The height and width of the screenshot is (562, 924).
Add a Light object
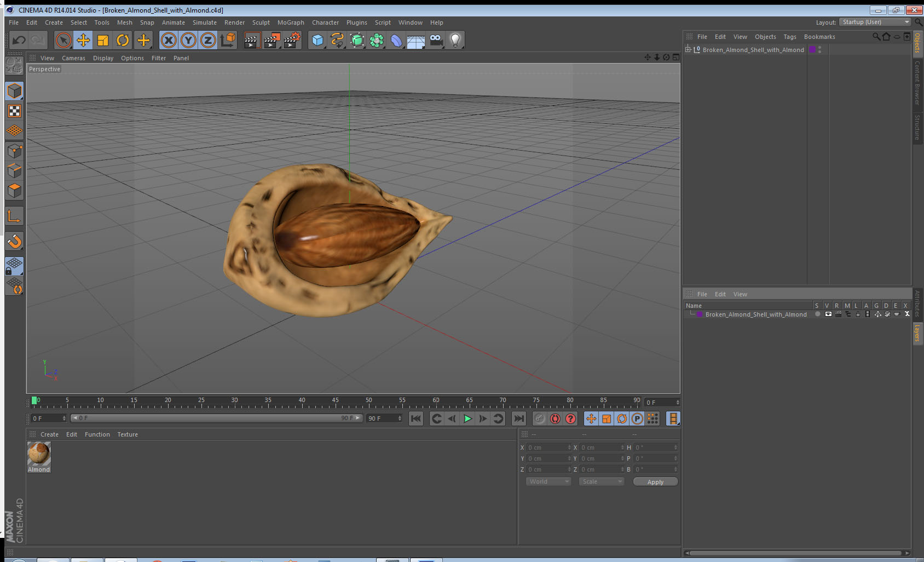[455, 40]
